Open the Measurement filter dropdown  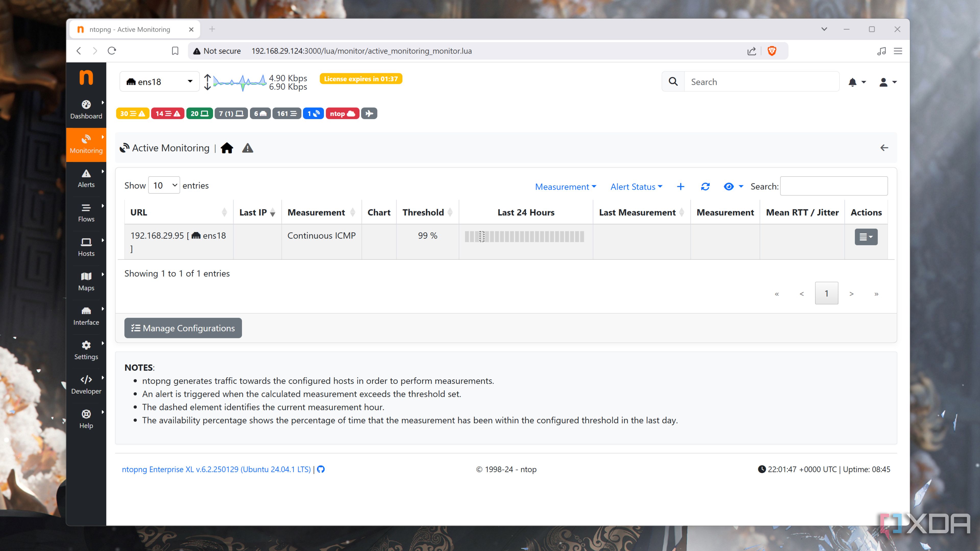(565, 187)
